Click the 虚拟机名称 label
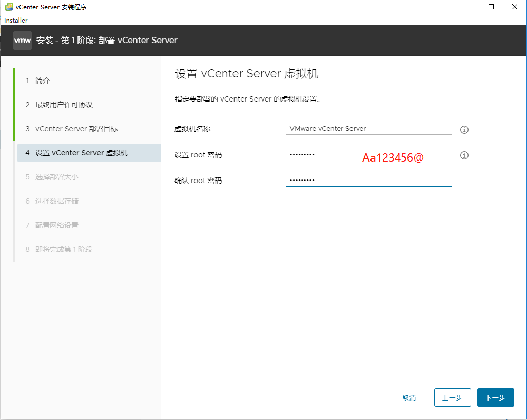The image size is (527, 420). point(192,129)
